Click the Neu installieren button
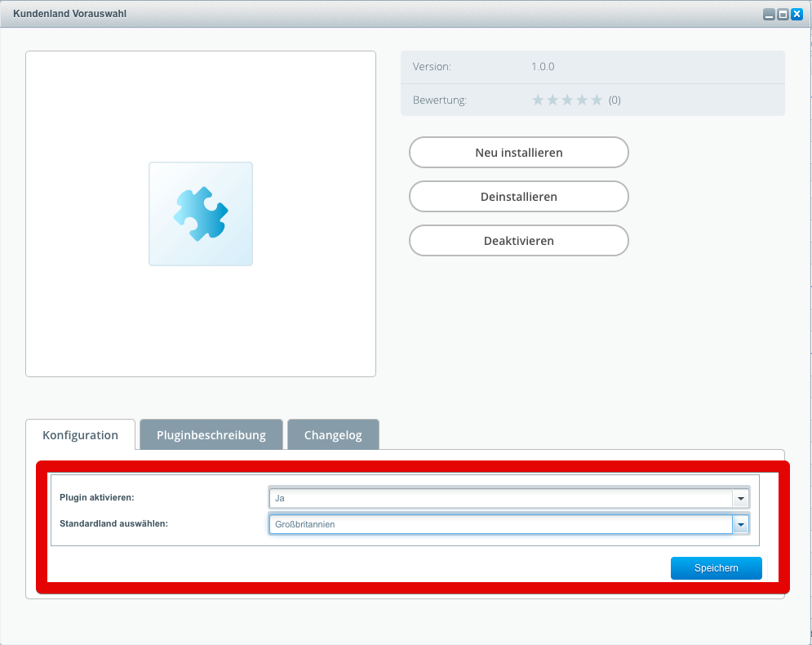The image size is (812, 645). [x=519, y=153]
